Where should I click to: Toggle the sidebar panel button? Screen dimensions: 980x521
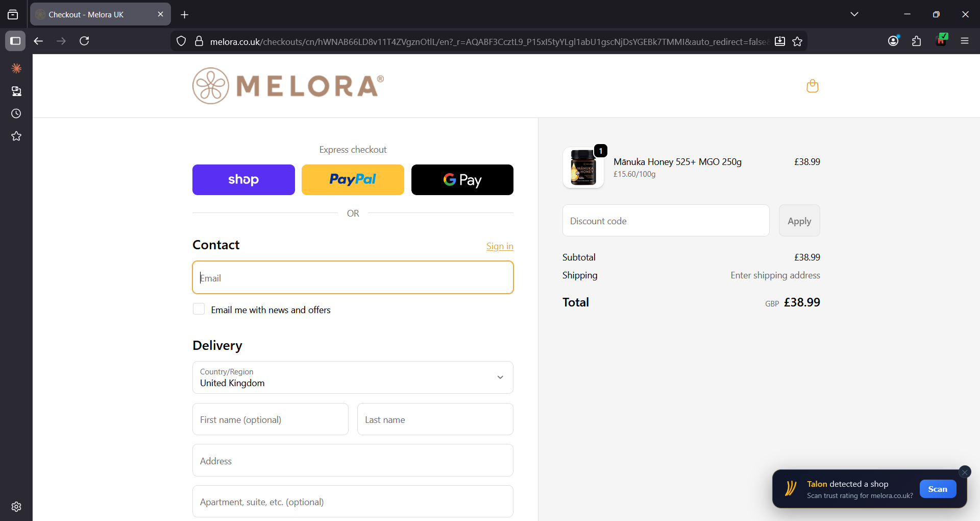[15, 41]
